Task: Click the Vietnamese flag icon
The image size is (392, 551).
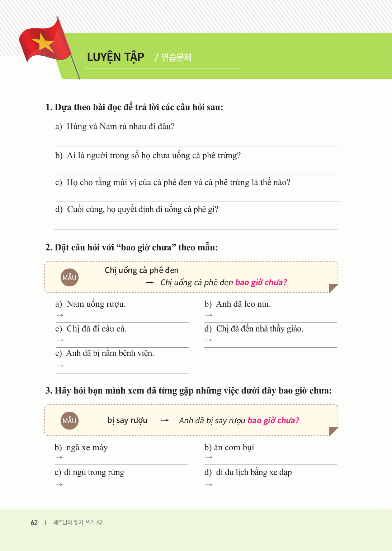Action: [x=45, y=44]
